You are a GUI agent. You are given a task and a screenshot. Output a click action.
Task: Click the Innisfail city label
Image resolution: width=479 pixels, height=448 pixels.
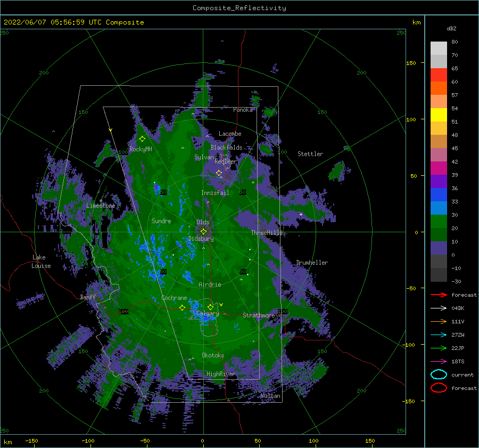(215, 193)
